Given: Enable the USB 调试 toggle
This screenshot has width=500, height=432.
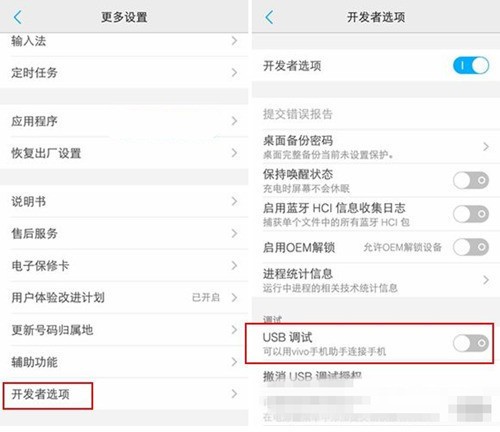Looking at the screenshot, I should [x=471, y=343].
